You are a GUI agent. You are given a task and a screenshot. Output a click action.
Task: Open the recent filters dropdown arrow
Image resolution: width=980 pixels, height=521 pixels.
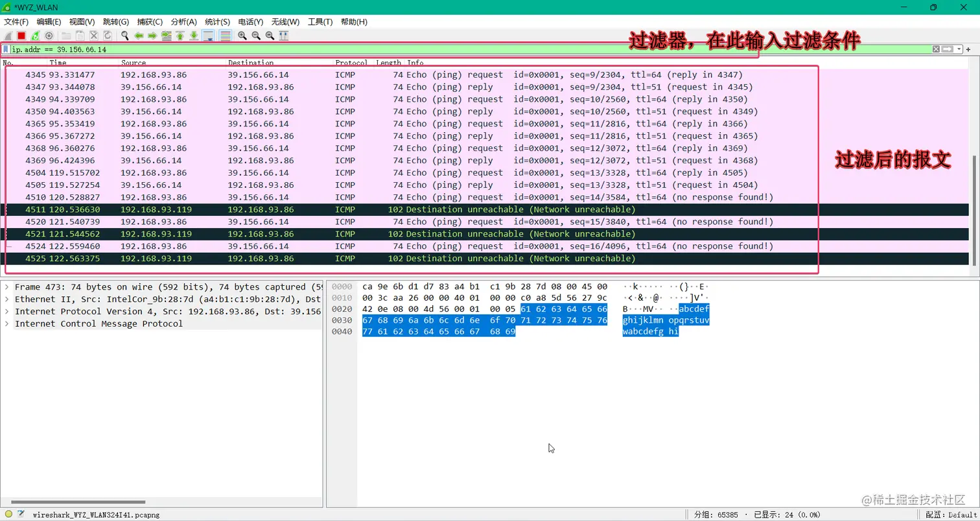[x=959, y=49]
